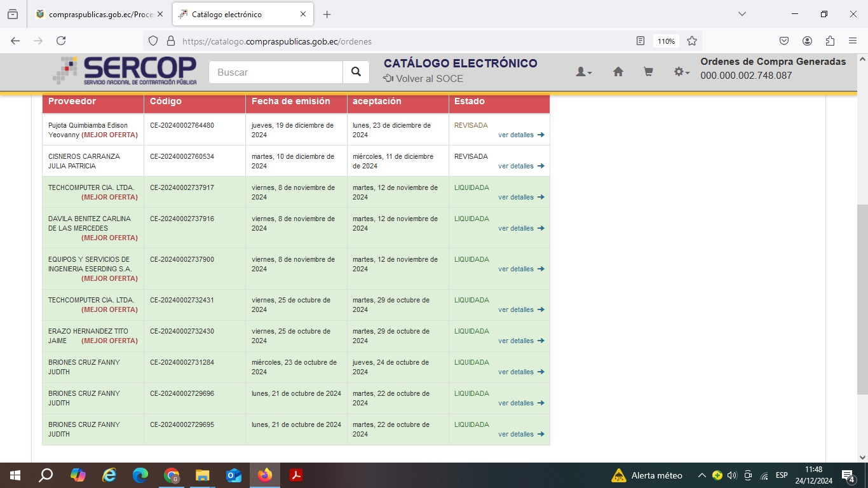Screen dimensions: 868x488
Task: Expand the settings gear dropdown
Action: point(681,72)
